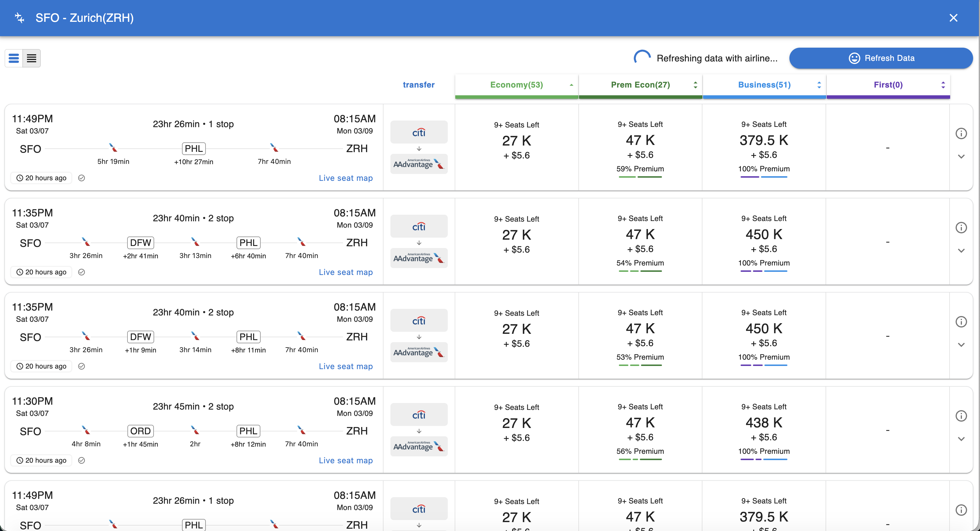
Task: Click the 54% Premium cabin mix bar
Action: [640, 271]
